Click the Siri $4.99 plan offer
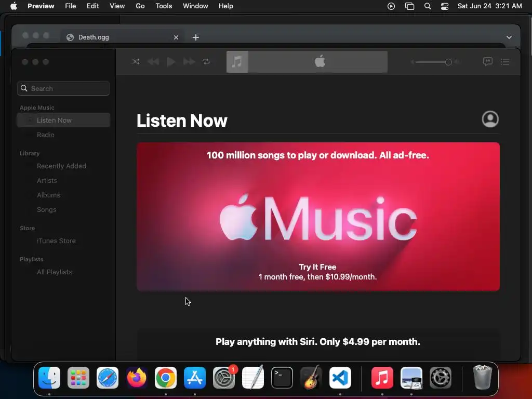532x399 pixels. 318,342
